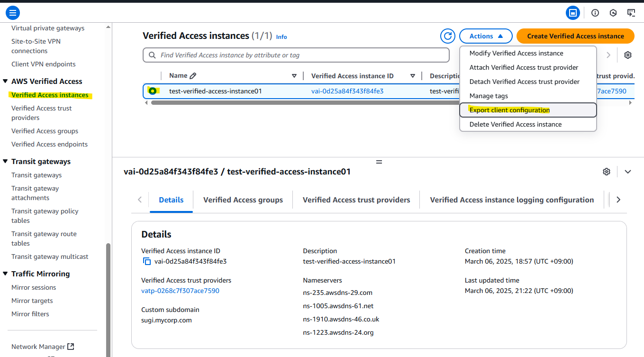Open Virtual private gateways
644x357 pixels.
pyautogui.click(x=48, y=28)
